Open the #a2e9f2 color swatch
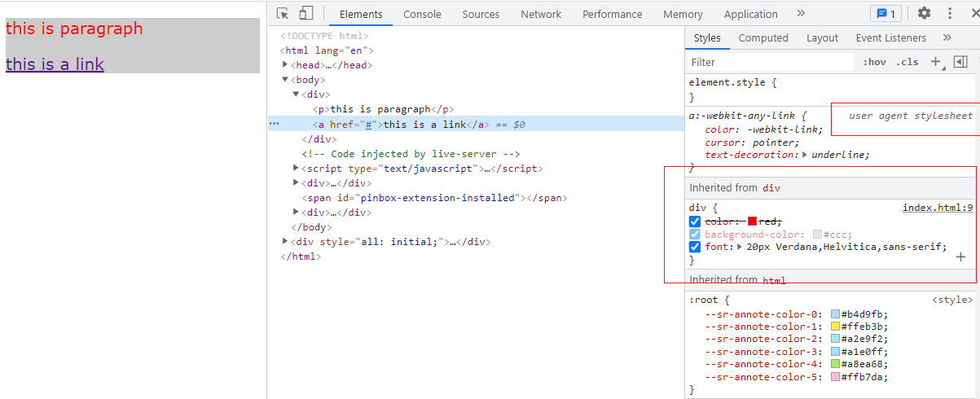The width and height of the screenshot is (980, 399). tap(835, 339)
